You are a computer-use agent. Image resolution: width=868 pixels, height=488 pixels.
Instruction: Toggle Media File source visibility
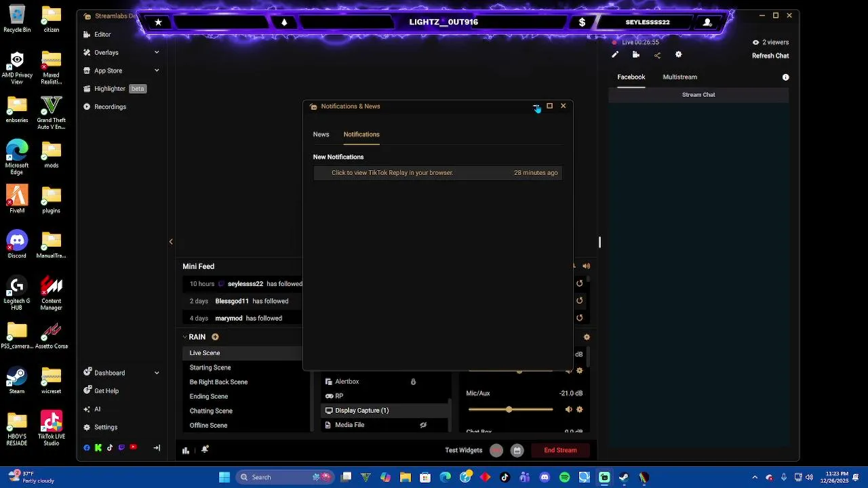(x=423, y=425)
